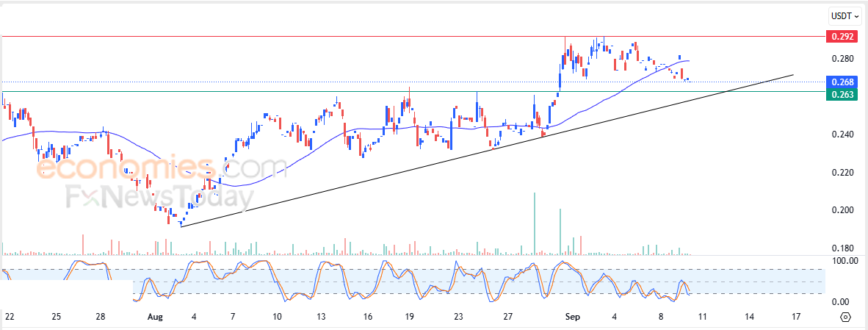Click the 0.200 price axis value
This screenshot has width=868, height=330.
pyautogui.click(x=844, y=210)
